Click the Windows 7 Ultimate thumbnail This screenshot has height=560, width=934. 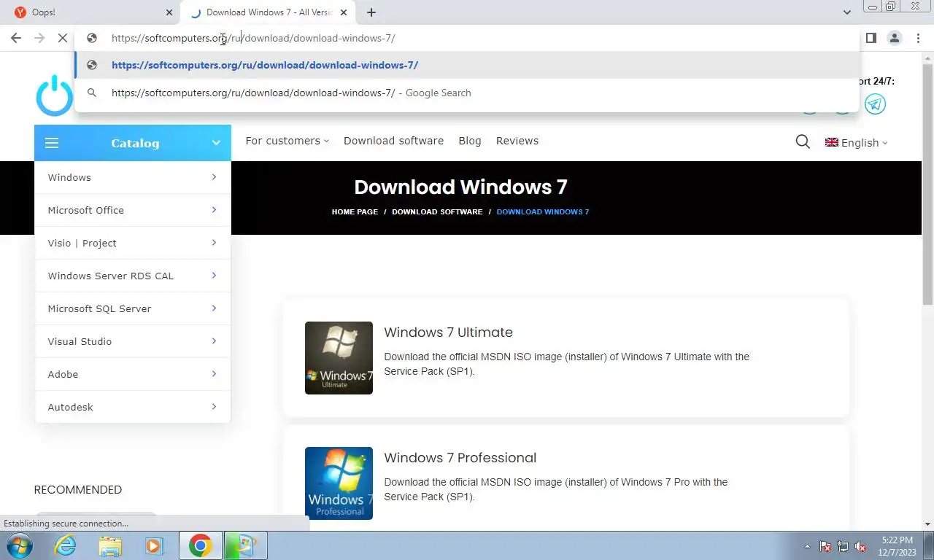click(339, 358)
